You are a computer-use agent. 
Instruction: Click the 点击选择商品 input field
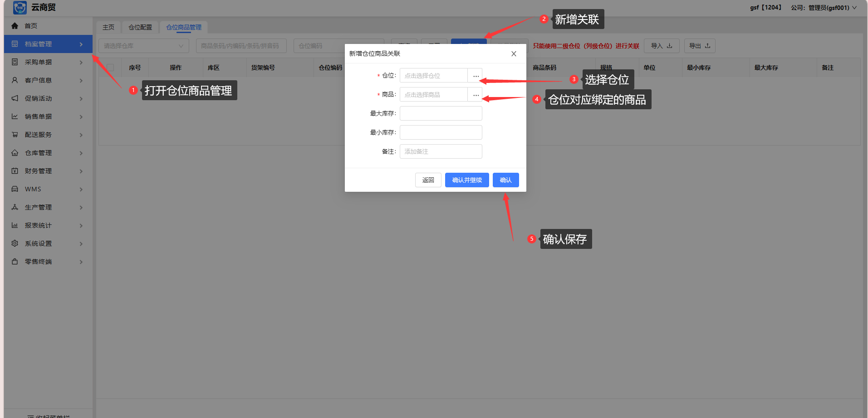434,95
